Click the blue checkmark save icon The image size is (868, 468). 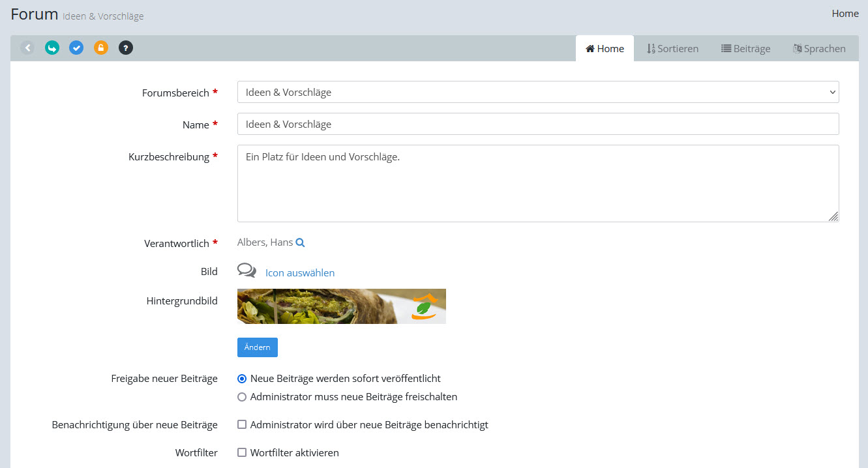click(x=76, y=48)
